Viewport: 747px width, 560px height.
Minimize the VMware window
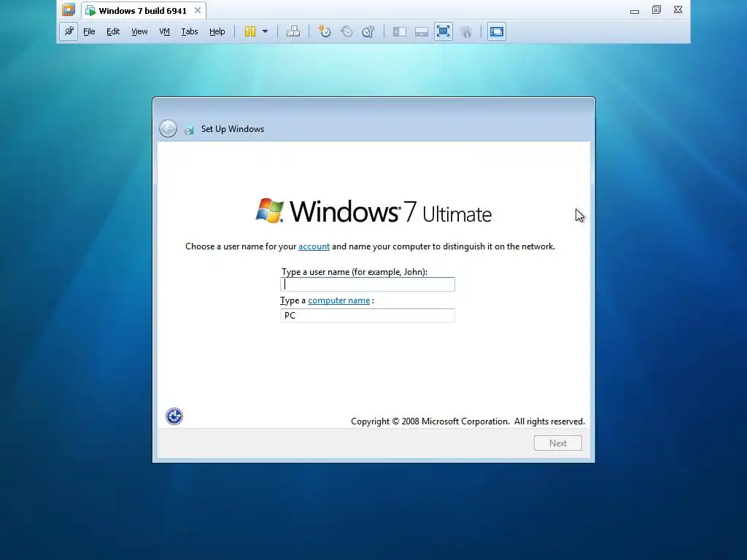point(635,10)
